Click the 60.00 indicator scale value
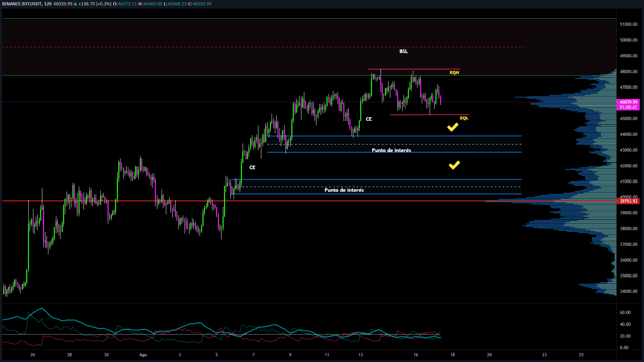The image size is (644, 362). point(625,313)
